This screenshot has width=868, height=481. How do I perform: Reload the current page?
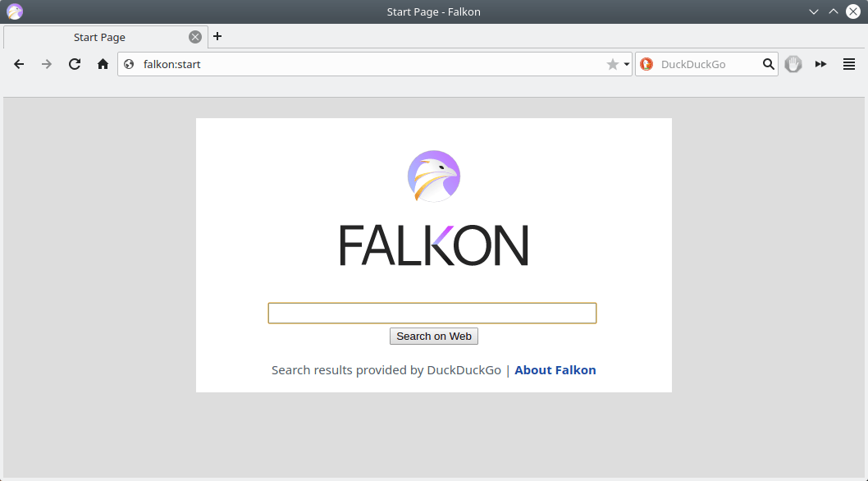click(x=75, y=64)
